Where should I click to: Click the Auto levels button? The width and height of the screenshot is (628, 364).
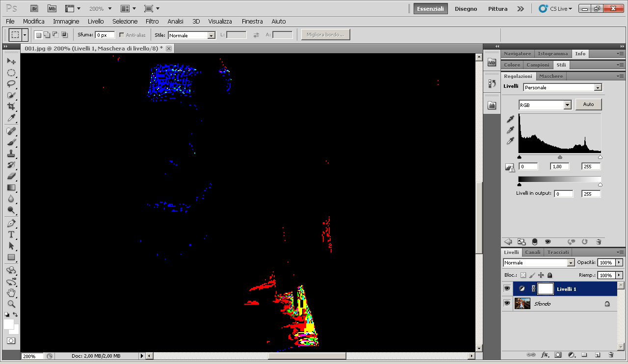[588, 104]
